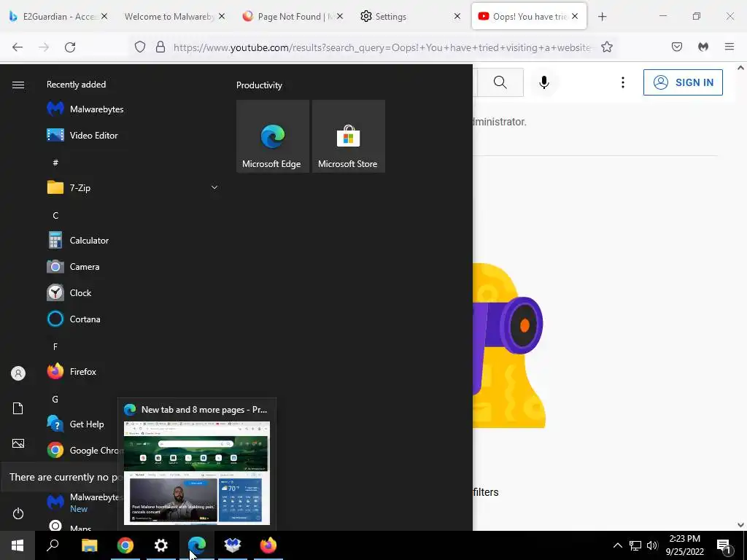Image resolution: width=747 pixels, height=560 pixels.
Task: Close the Oops YouTube tab
Action: pyautogui.click(x=575, y=17)
